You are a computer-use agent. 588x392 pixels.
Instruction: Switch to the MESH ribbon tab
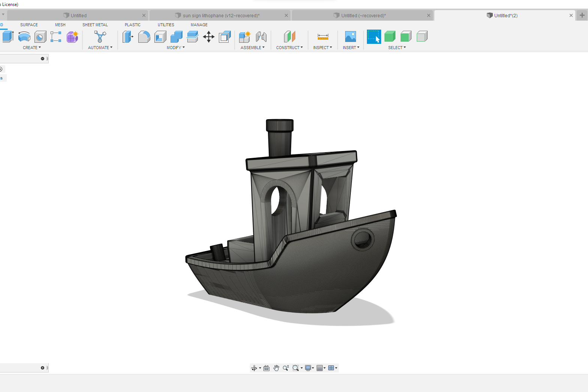[60, 25]
